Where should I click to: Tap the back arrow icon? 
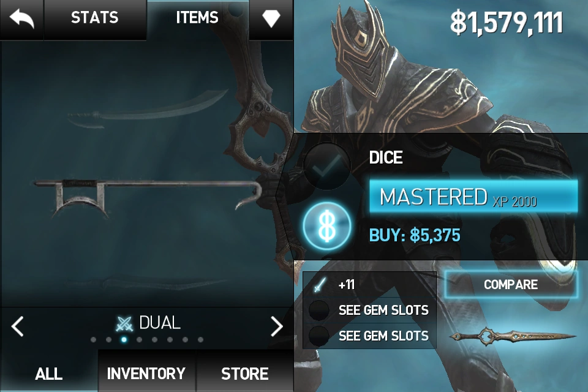[21, 18]
